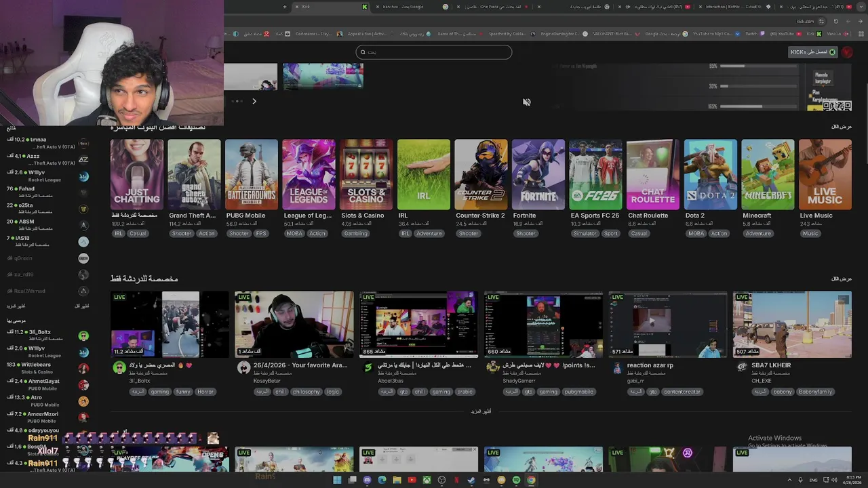Open Fahad channel row in sidebar
The height and width of the screenshot is (488, 868).
click(47, 192)
